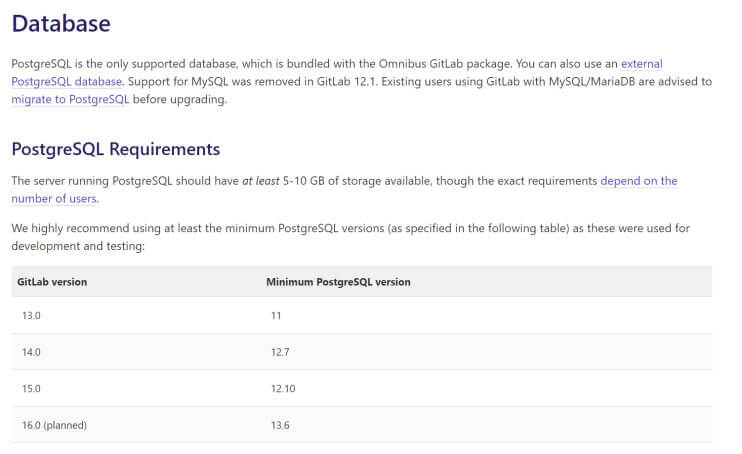This screenshot has height=454, width=742.
Task: Click the PostgreSQL version 13.6 cell
Action: (x=280, y=425)
